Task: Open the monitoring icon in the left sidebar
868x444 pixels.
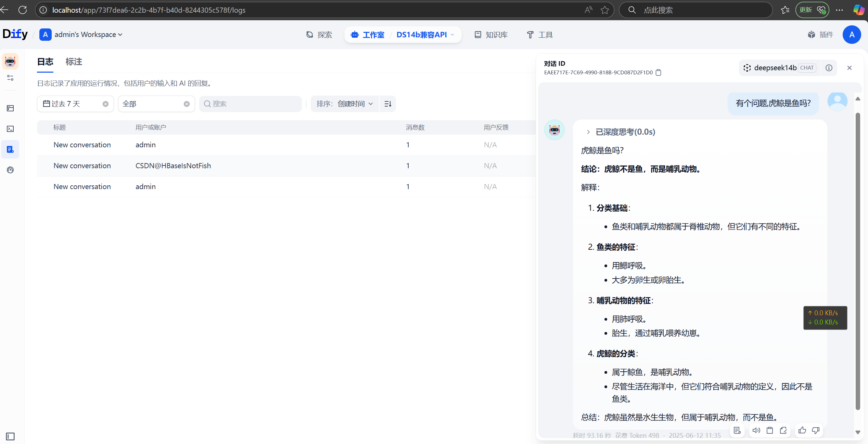Action: point(10,170)
